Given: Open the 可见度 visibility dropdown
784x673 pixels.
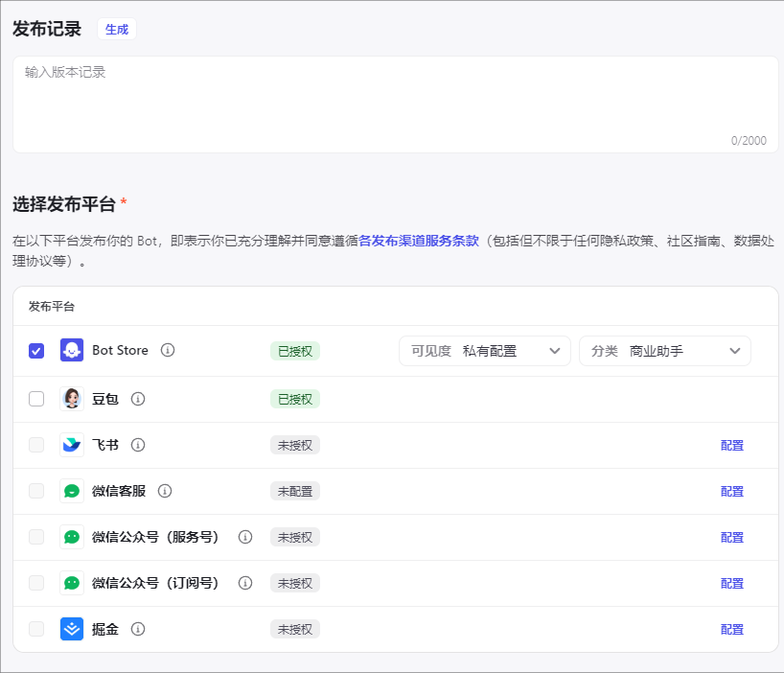Looking at the screenshot, I should [485, 351].
